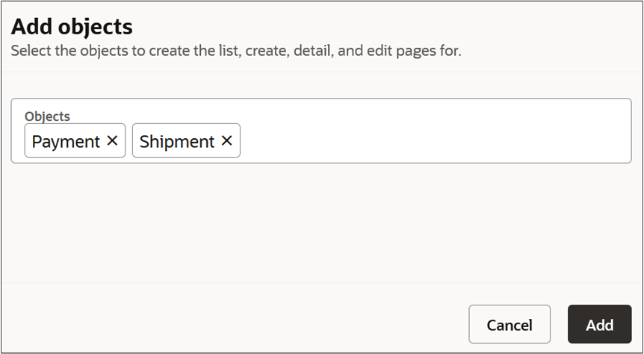644x354 pixels.
Task: Select the Payment chip label
Action: tap(66, 141)
